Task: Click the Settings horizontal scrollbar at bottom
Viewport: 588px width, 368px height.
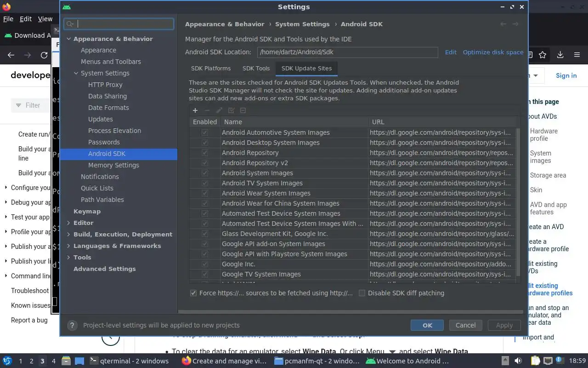Action: coord(351,312)
